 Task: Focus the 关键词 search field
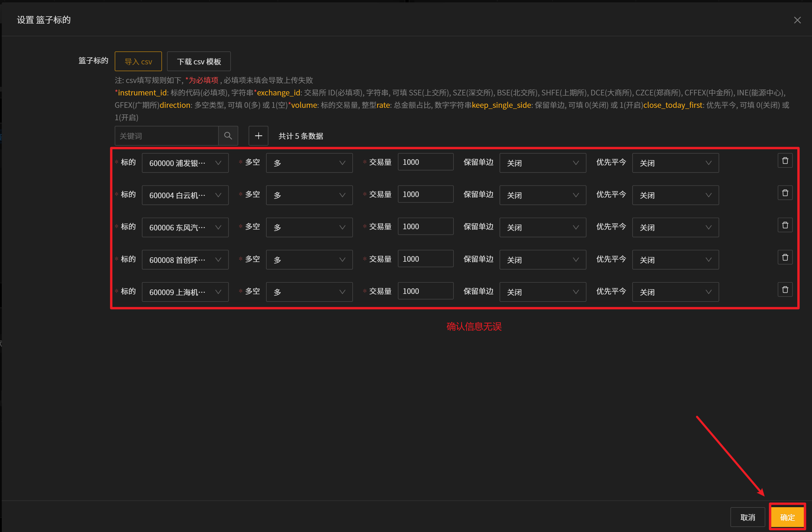coord(166,136)
